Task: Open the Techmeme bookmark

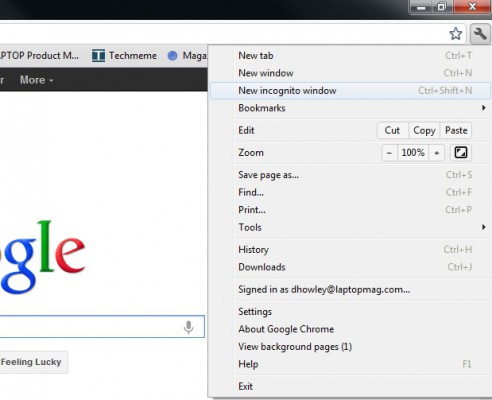Action: pyautogui.click(x=124, y=56)
